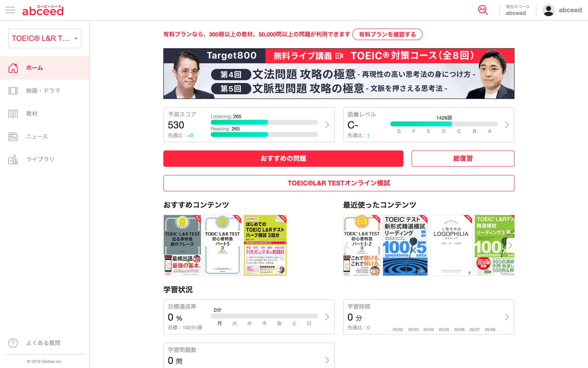
Task: Click the Library shelf icon
Action: point(13,159)
